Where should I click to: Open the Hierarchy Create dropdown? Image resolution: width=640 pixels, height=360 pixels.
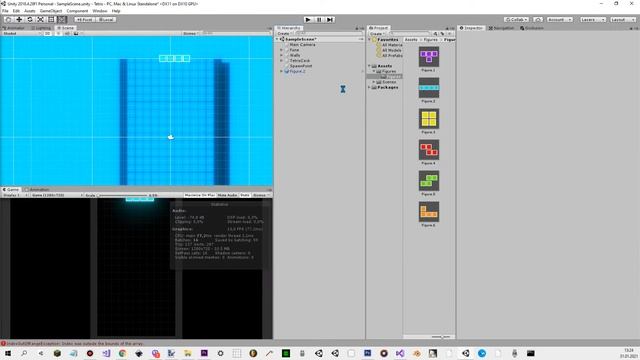click(x=284, y=33)
